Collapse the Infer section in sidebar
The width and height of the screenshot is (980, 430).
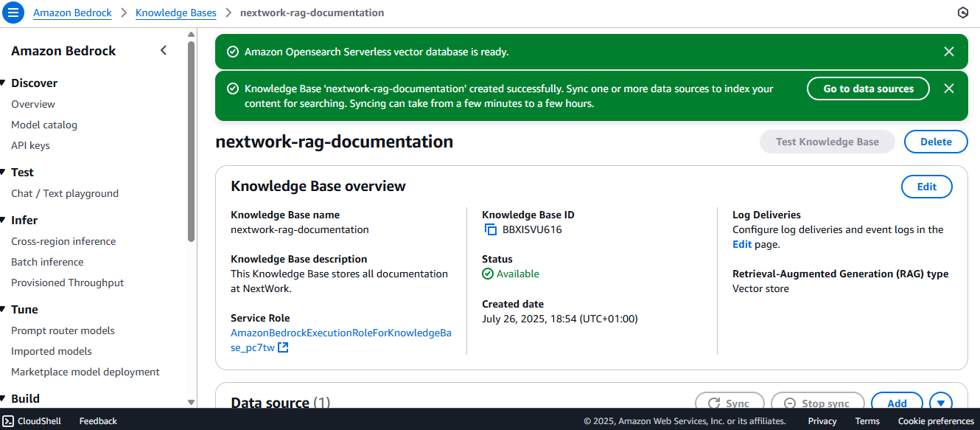click(4, 221)
